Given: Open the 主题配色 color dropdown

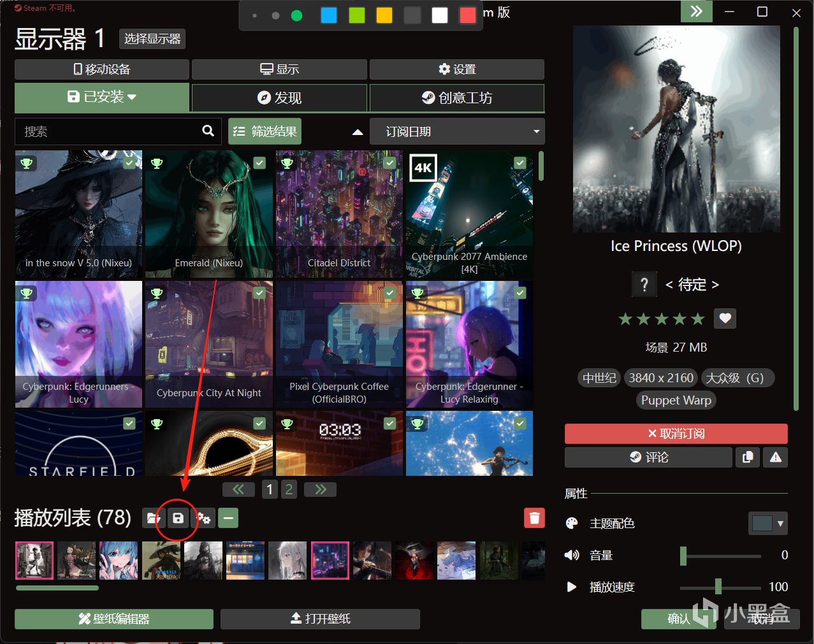Looking at the screenshot, I should pyautogui.click(x=767, y=524).
